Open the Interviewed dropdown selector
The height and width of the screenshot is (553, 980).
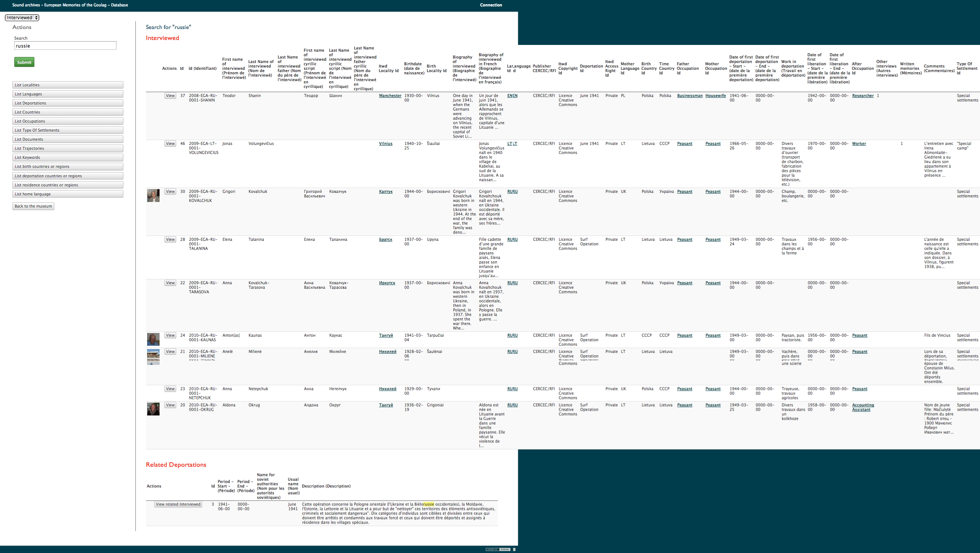[22, 17]
